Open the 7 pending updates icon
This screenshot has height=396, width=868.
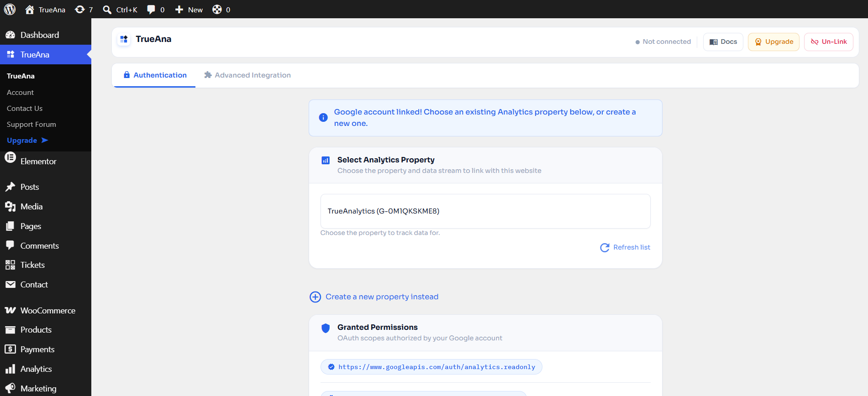(x=79, y=10)
